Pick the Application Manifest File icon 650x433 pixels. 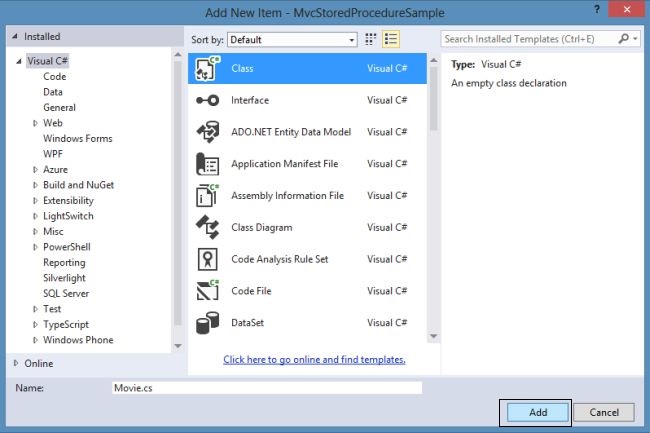(207, 164)
